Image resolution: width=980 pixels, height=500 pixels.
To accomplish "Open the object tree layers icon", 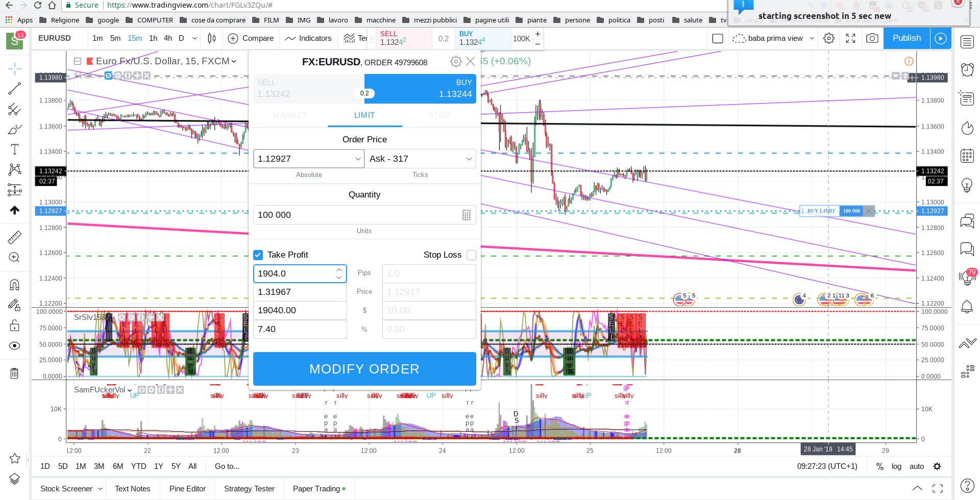I will click(14, 479).
